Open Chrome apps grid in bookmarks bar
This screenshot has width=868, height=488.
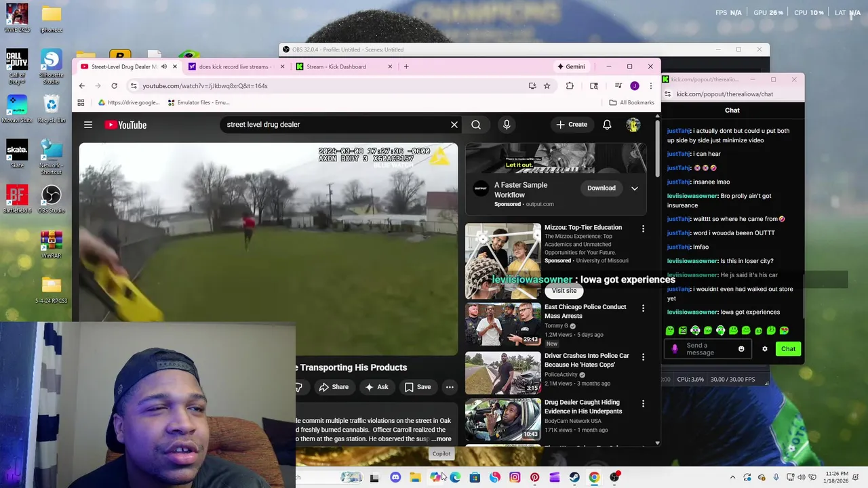[81, 102]
